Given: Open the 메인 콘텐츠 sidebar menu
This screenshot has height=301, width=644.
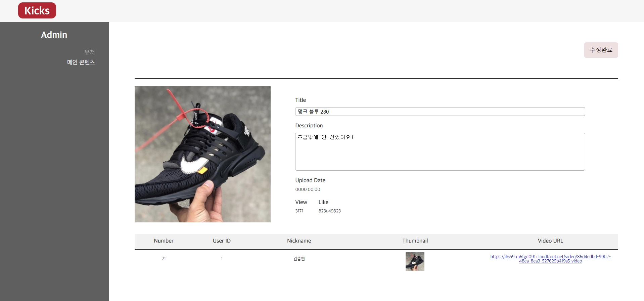Looking at the screenshot, I should click(x=81, y=62).
